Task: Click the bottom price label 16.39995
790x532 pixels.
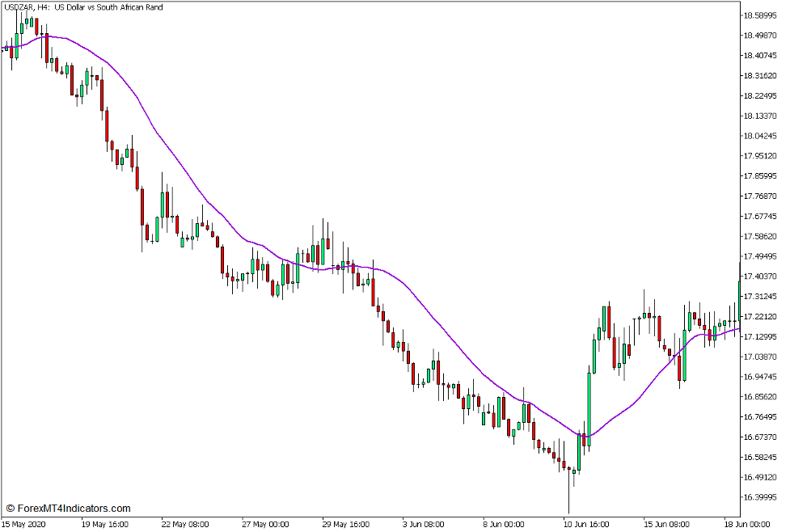Action: (x=760, y=498)
